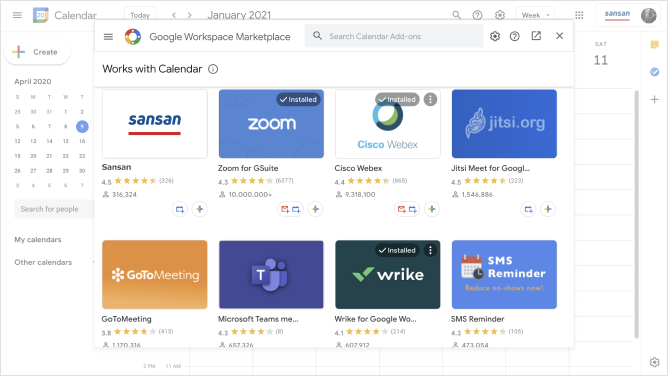Click the Google Workspace Marketplace logo
Screen dimensions: 668x376
132,37
